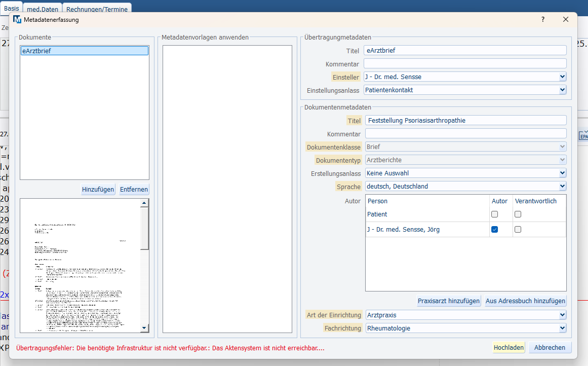
Task: Click the EPA icon behind the dialog
Action: pos(583,135)
